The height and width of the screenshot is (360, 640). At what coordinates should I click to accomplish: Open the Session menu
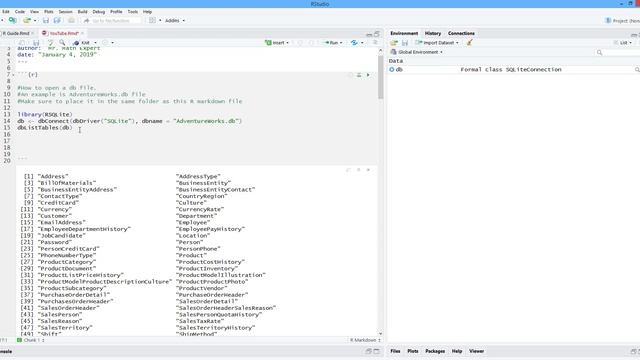pos(65,12)
